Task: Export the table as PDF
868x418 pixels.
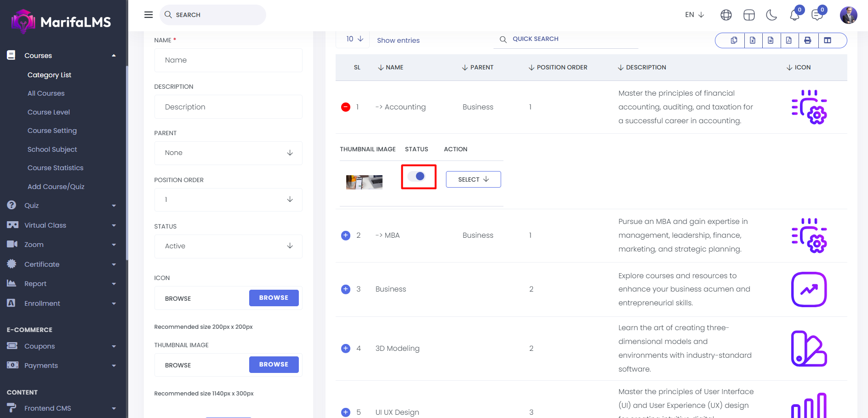Action: 789,40
